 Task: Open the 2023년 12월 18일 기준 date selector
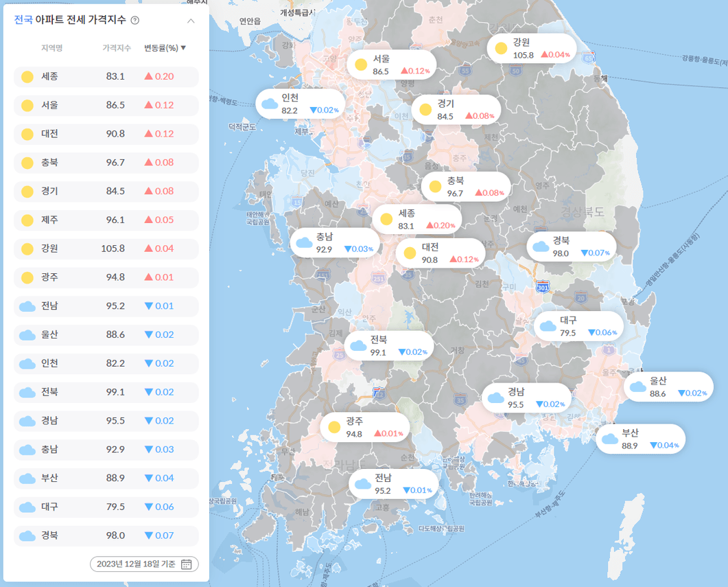[x=144, y=564]
